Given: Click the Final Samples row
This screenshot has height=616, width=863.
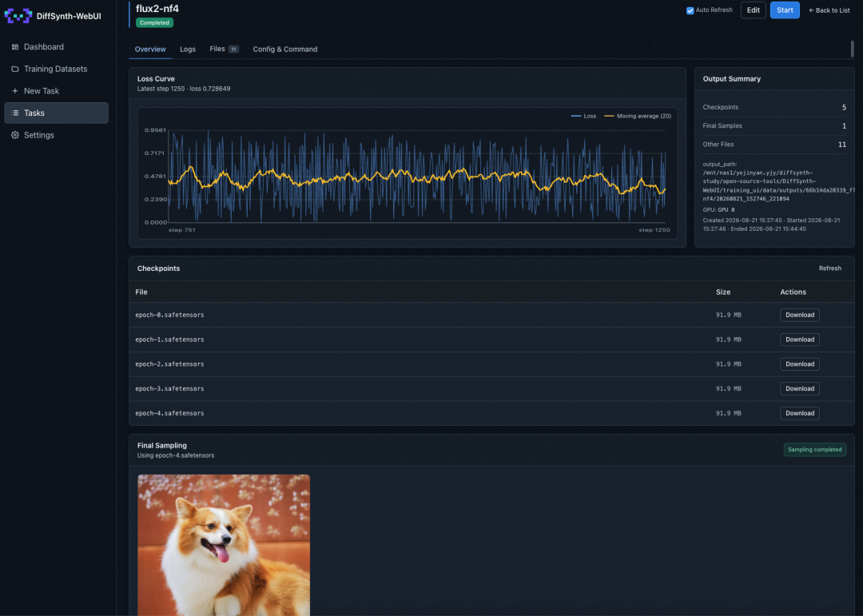Looking at the screenshot, I should pos(774,126).
